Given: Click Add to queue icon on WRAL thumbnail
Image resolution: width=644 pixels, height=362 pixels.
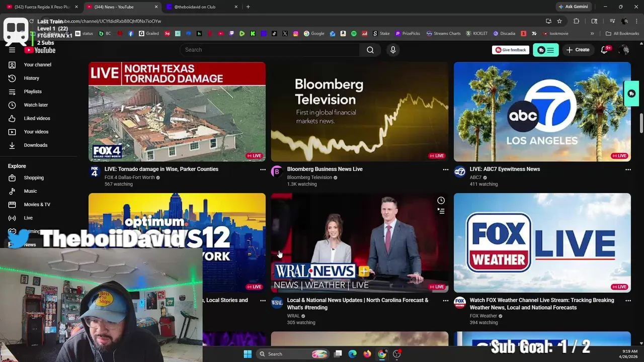Looking at the screenshot, I should pos(441,211).
